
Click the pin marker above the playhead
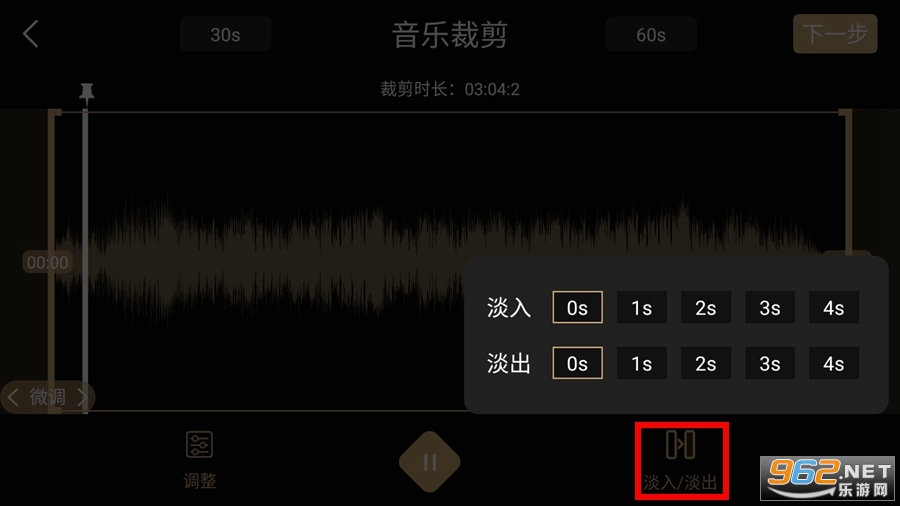click(87, 93)
